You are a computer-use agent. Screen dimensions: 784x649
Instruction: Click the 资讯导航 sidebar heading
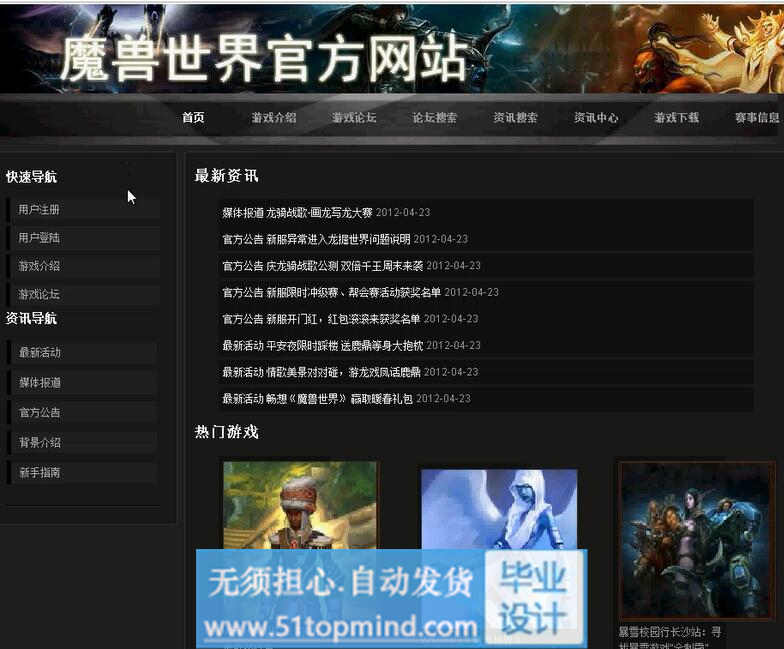coord(31,318)
